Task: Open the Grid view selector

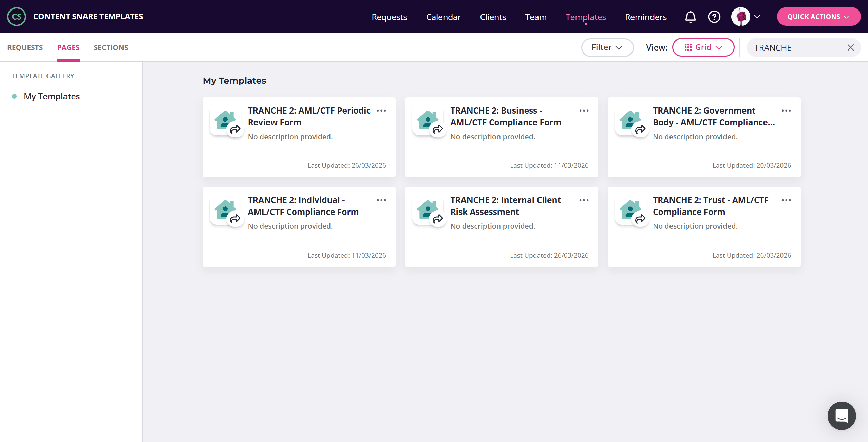Action: pyautogui.click(x=703, y=47)
